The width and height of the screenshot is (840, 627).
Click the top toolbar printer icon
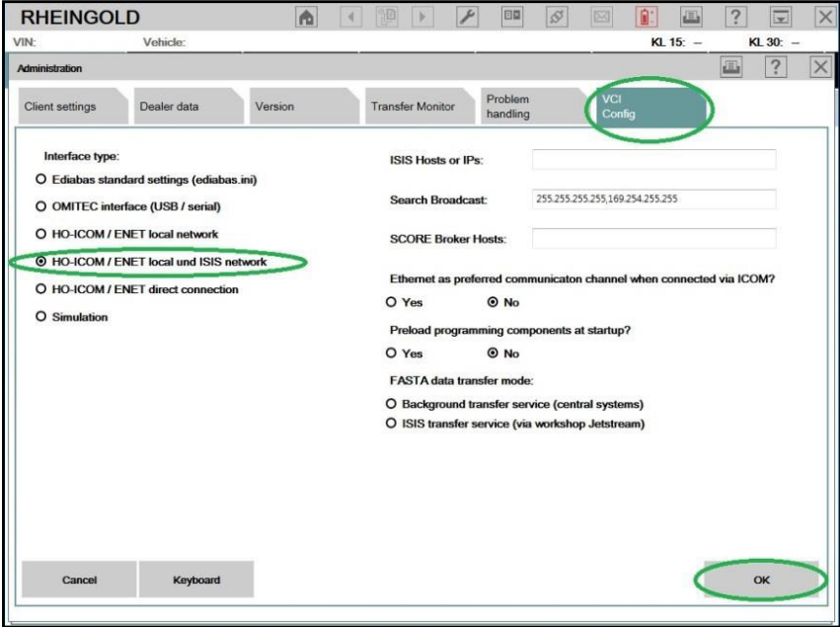pos(691,17)
